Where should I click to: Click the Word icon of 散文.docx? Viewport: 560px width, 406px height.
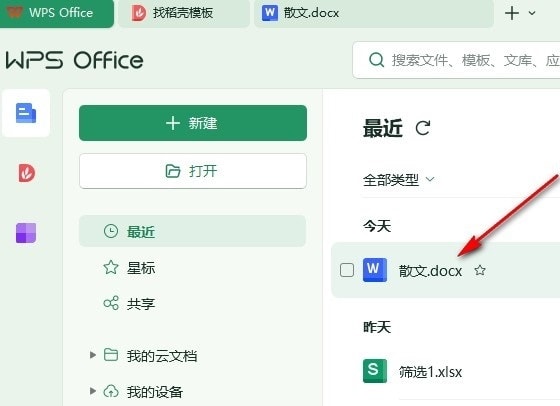(x=375, y=270)
